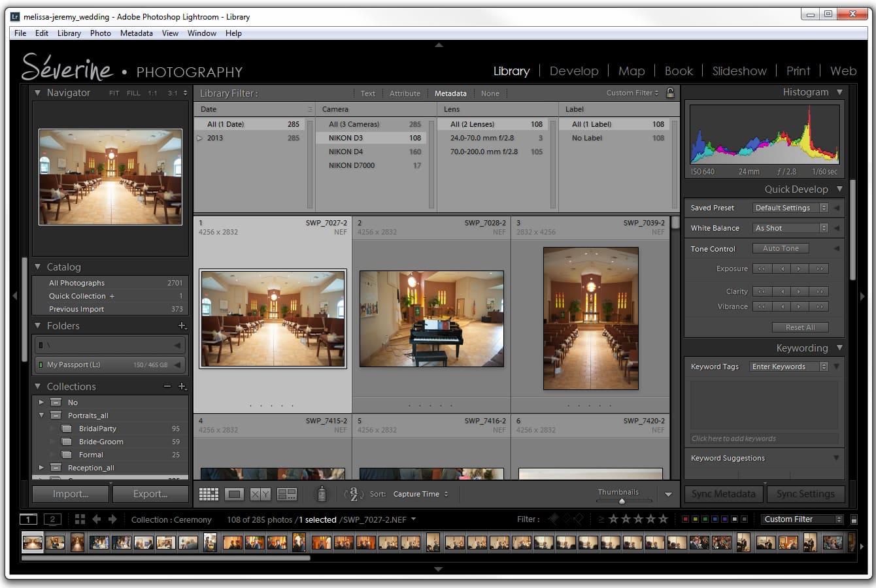876x588 pixels.
Task: Toggle the sort direction A-Z icon
Action: point(353,495)
